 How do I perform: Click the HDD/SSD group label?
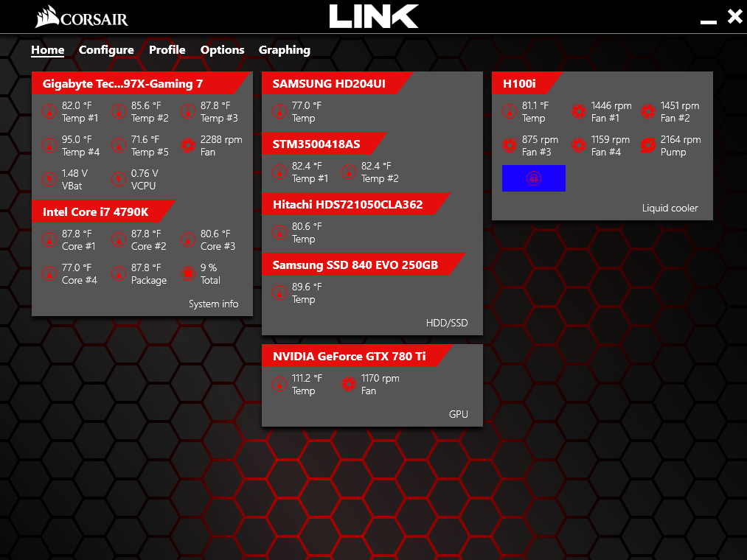(x=447, y=323)
